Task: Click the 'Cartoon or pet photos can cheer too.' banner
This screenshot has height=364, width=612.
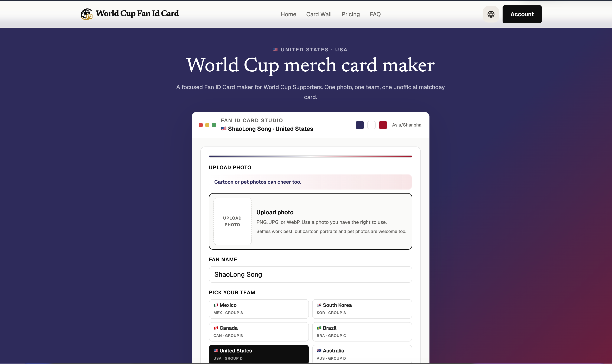Action: click(310, 182)
